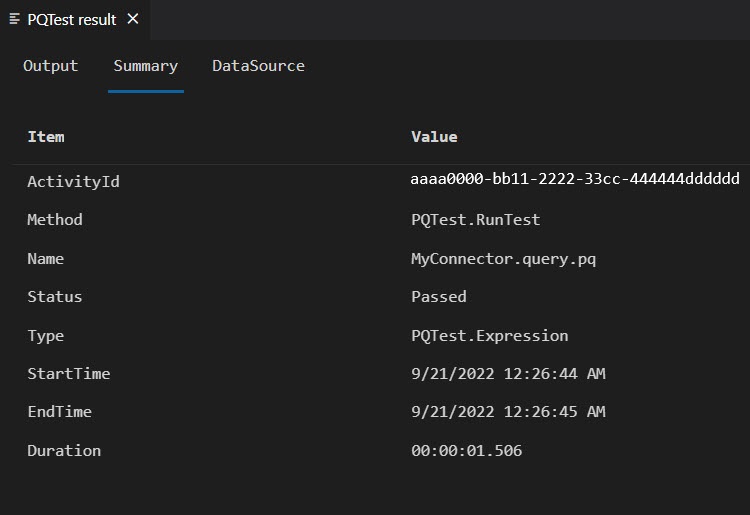The width and height of the screenshot is (750, 515).
Task: Click the MyConnector.query.pq name value
Action: (x=503, y=259)
